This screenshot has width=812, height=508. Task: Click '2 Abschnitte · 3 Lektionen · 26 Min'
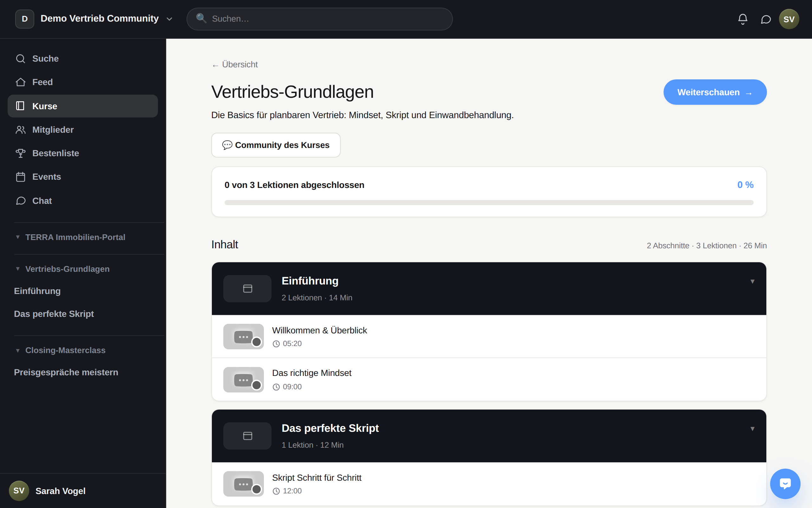707,246
